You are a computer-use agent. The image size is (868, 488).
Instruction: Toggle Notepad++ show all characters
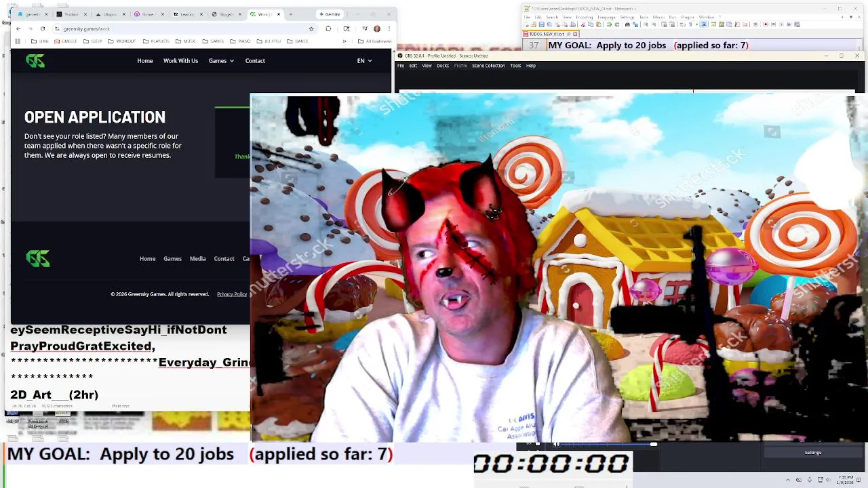(690, 24)
